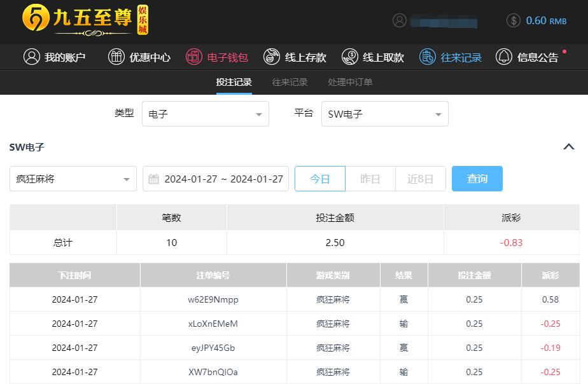Select the 今日 date filter
588x384 pixels.
[320, 179]
